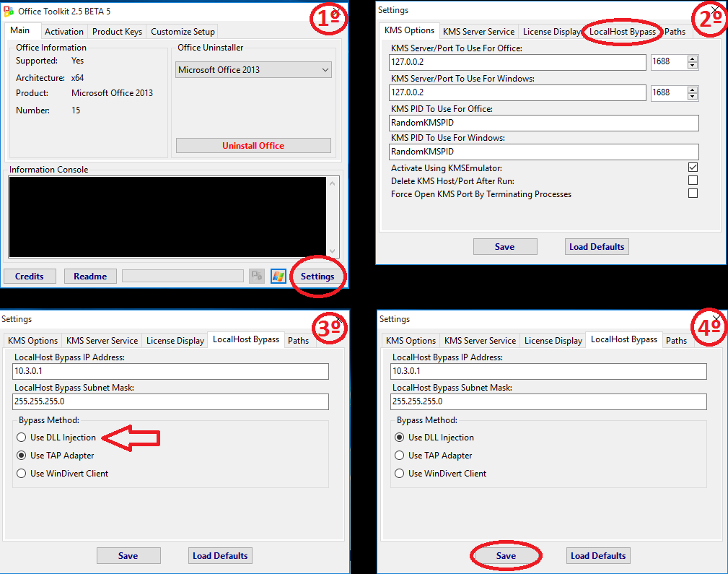Click inside the black Information Console area
This screenshot has height=574, width=728.
tap(167, 217)
